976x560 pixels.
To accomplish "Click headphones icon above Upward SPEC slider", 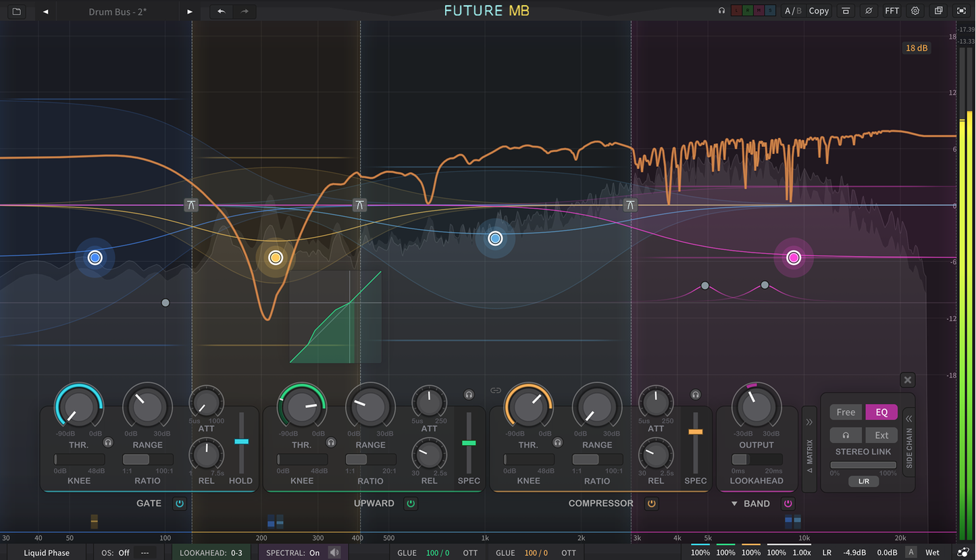I will [469, 394].
